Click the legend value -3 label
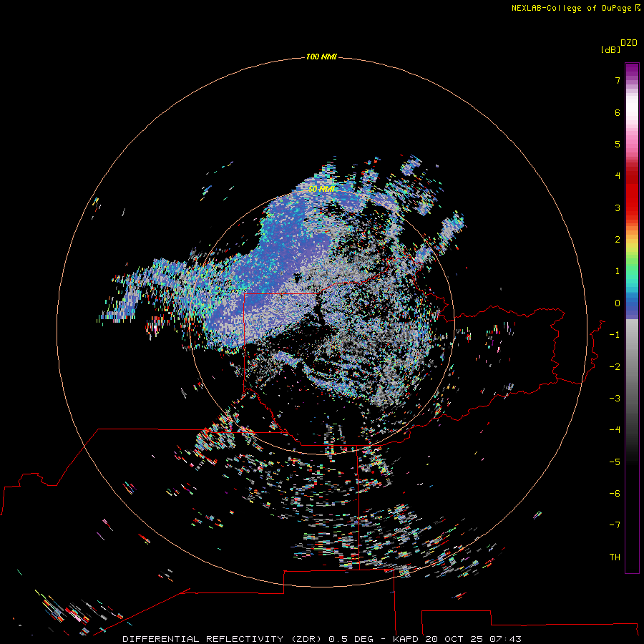The width and height of the screenshot is (644, 644). click(x=615, y=399)
